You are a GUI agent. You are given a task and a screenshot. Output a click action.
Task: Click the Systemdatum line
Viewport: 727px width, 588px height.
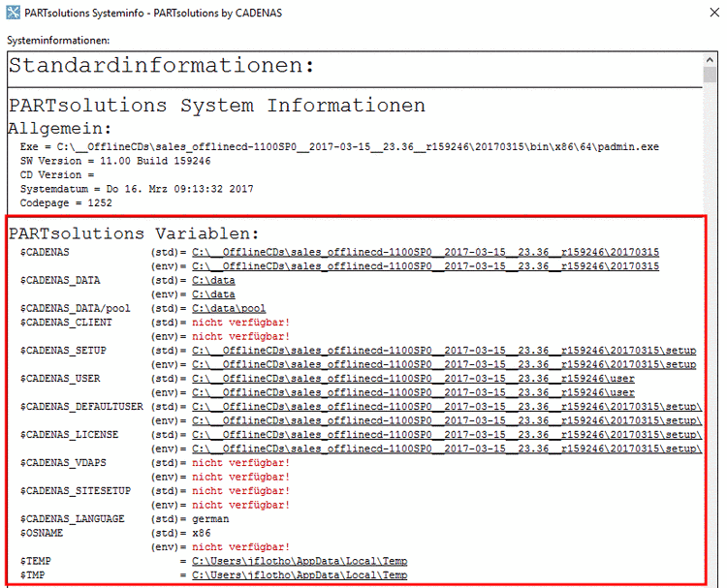[137, 189]
